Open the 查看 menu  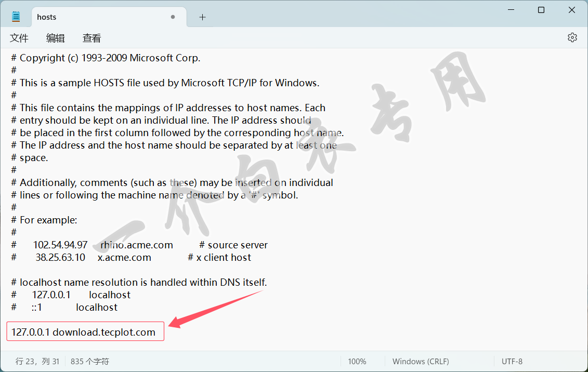pos(92,38)
